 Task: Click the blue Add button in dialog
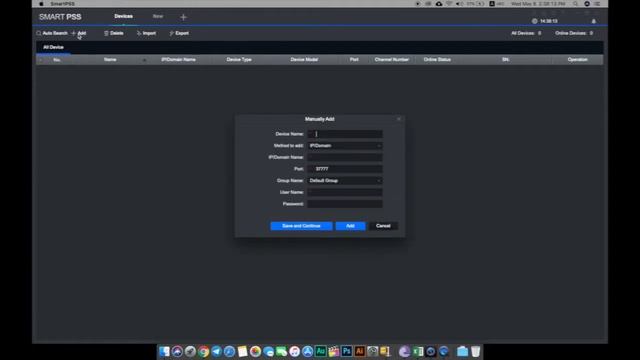coord(350,226)
